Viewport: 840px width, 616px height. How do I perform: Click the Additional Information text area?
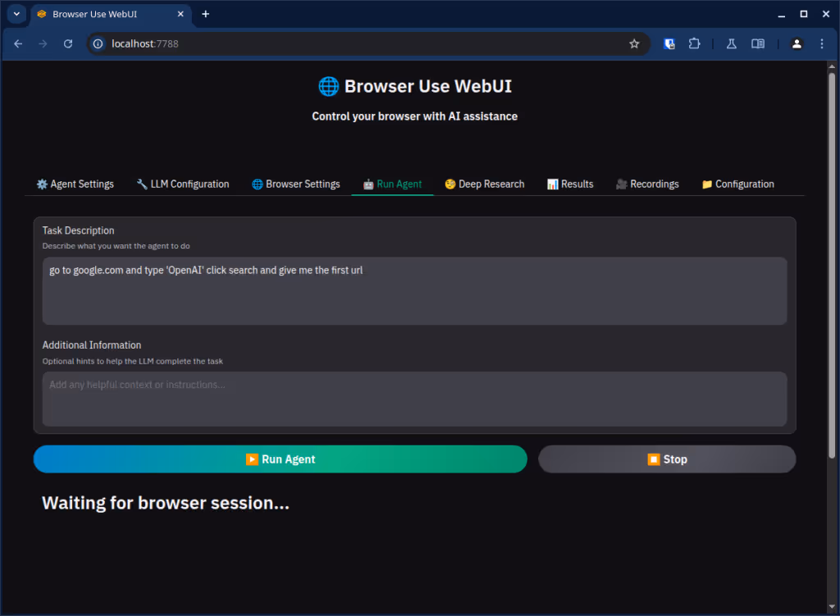point(414,399)
